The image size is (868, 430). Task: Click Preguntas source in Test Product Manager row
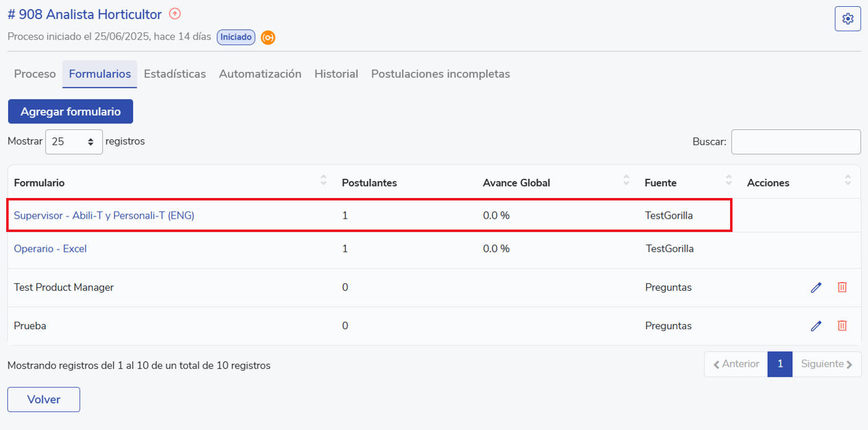click(x=668, y=287)
